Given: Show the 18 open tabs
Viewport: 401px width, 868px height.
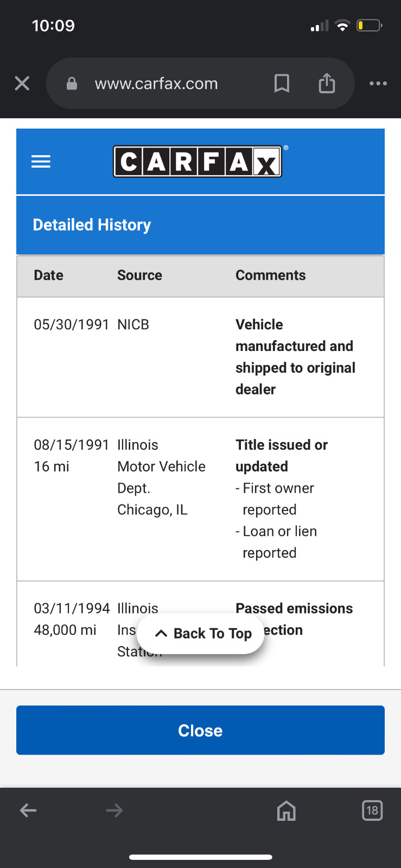Looking at the screenshot, I should (372, 810).
